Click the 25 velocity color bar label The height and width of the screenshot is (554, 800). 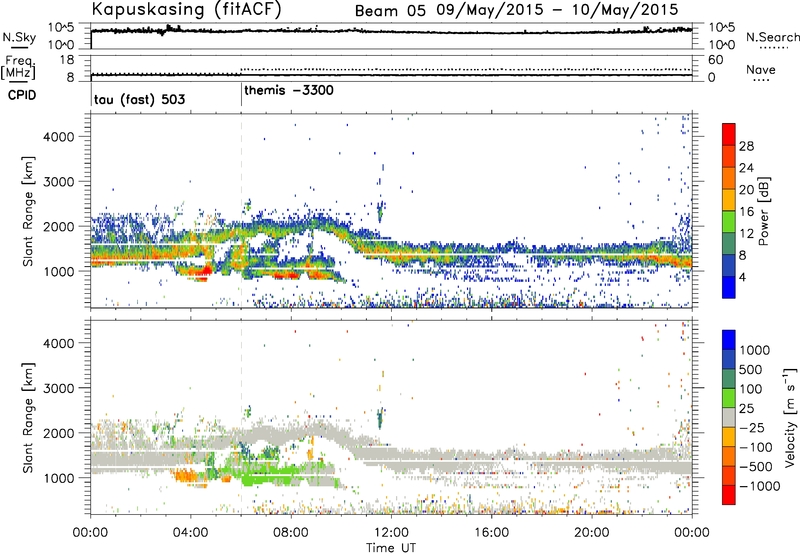click(x=746, y=408)
